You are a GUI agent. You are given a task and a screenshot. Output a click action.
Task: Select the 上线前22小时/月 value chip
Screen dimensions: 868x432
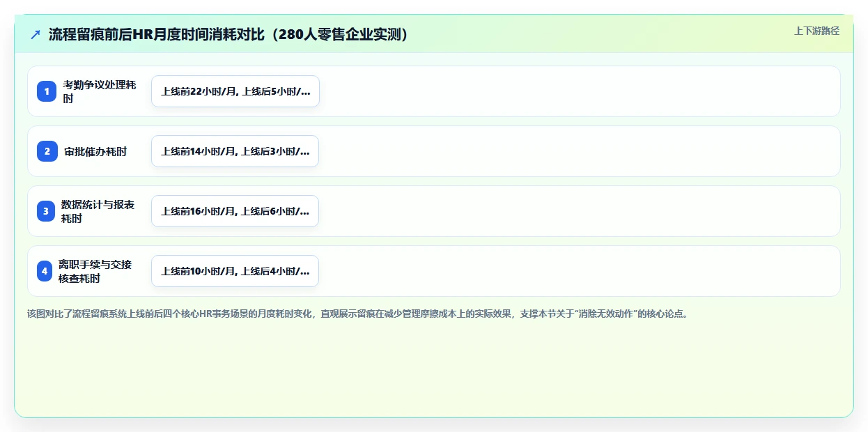235,91
